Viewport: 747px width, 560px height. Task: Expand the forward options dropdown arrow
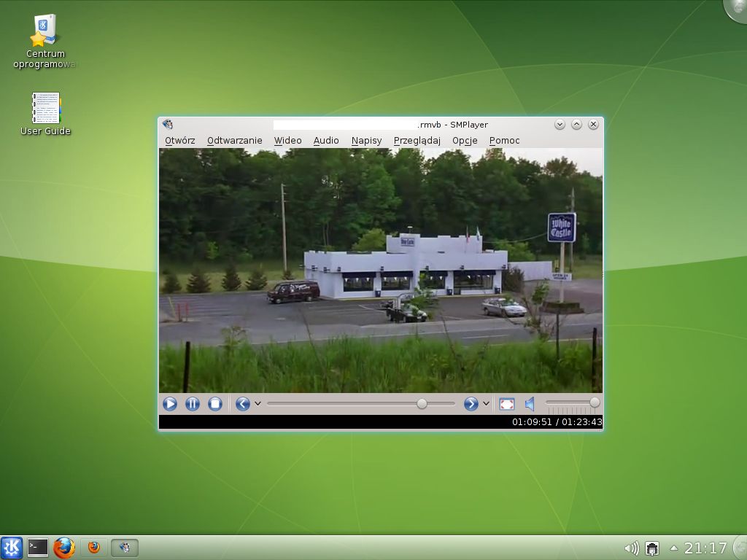point(486,403)
